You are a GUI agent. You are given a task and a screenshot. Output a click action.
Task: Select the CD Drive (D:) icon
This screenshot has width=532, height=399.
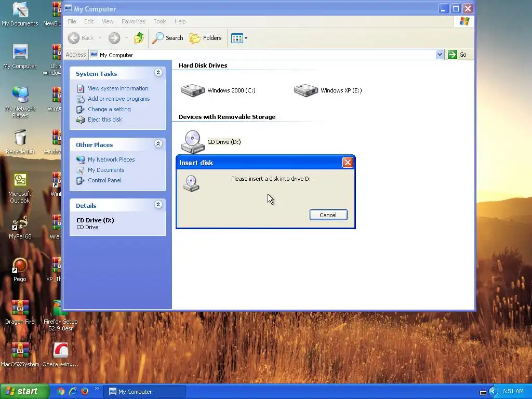coord(193,142)
